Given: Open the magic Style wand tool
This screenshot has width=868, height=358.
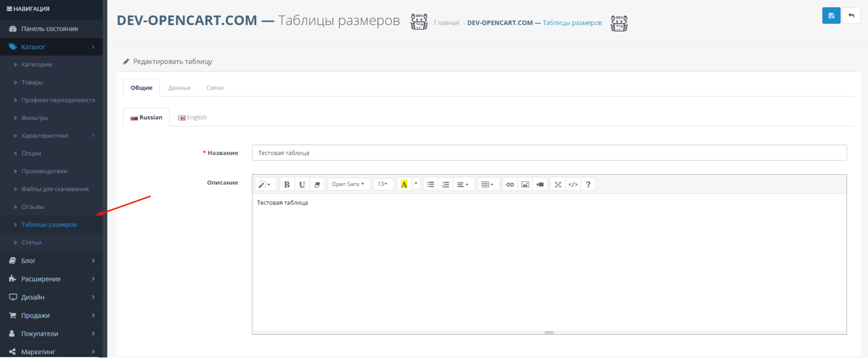Looking at the screenshot, I should (265, 184).
